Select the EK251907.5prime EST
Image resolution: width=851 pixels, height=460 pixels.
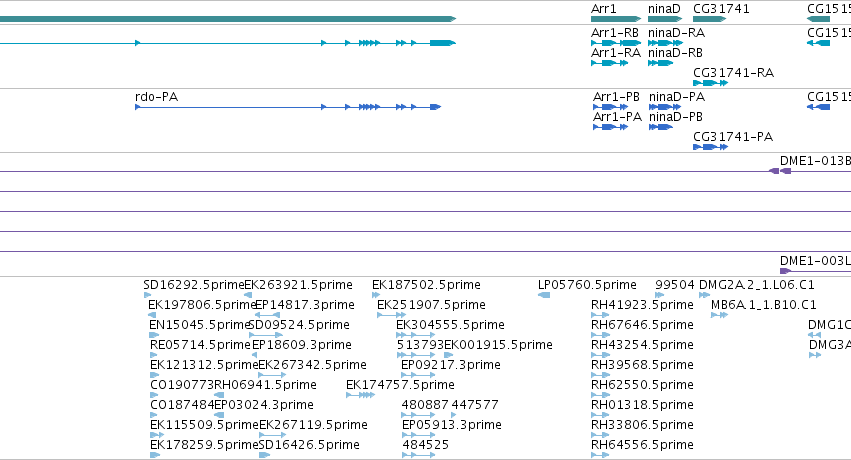click(431, 305)
